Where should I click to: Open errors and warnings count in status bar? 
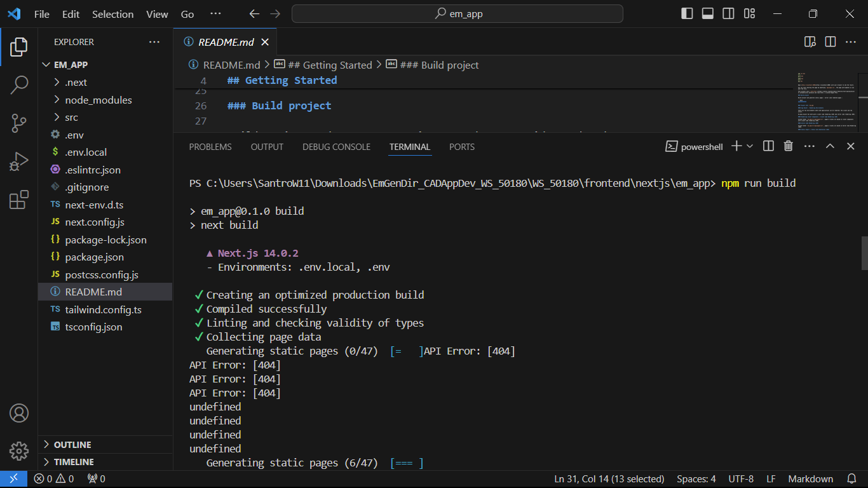55,479
